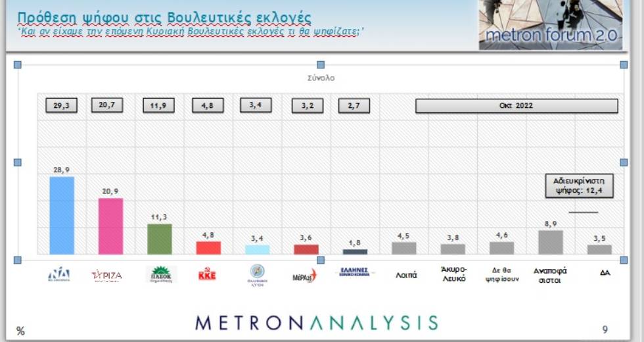Click the 8,9 data label
Image resolution: width=644 pixels, height=342 pixels.
click(x=551, y=224)
